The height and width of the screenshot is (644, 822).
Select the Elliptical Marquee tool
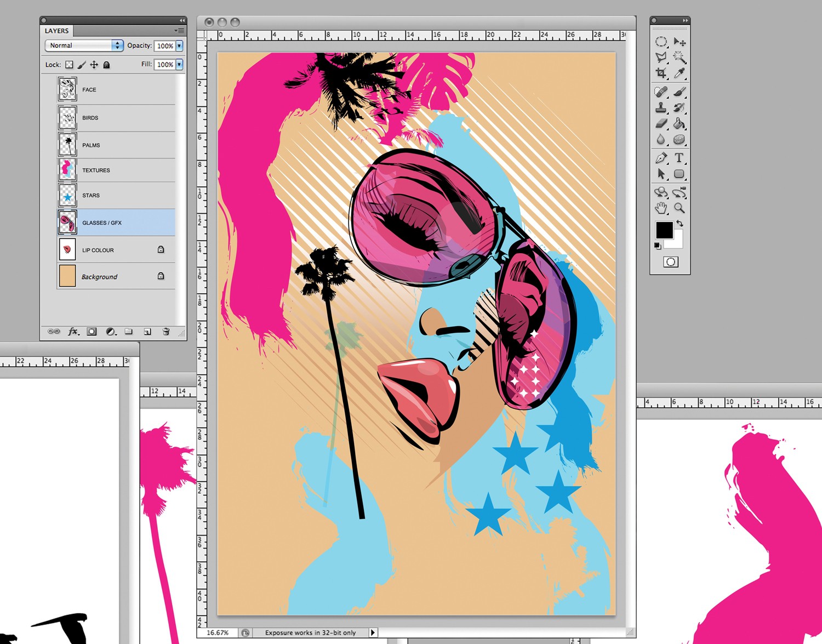[x=661, y=42]
